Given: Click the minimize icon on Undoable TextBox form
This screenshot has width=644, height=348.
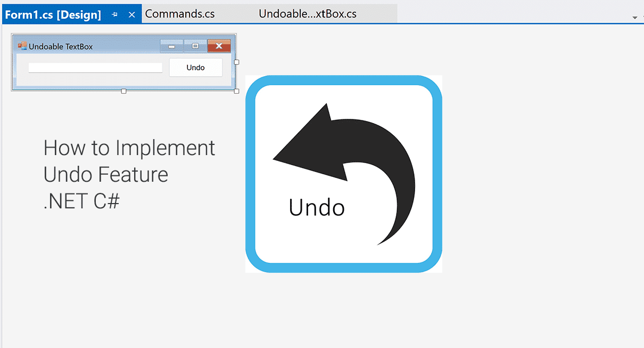Looking at the screenshot, I should [171, 46].
